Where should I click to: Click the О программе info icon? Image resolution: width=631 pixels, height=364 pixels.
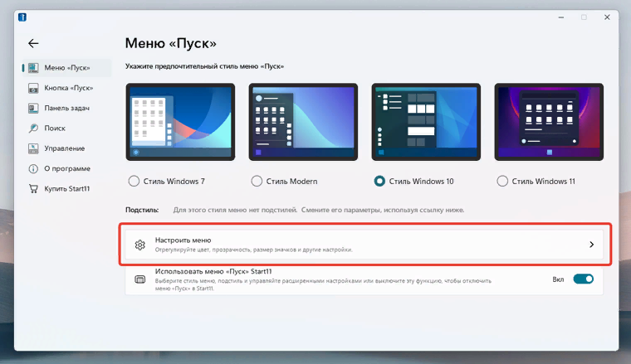coord(33,169)
